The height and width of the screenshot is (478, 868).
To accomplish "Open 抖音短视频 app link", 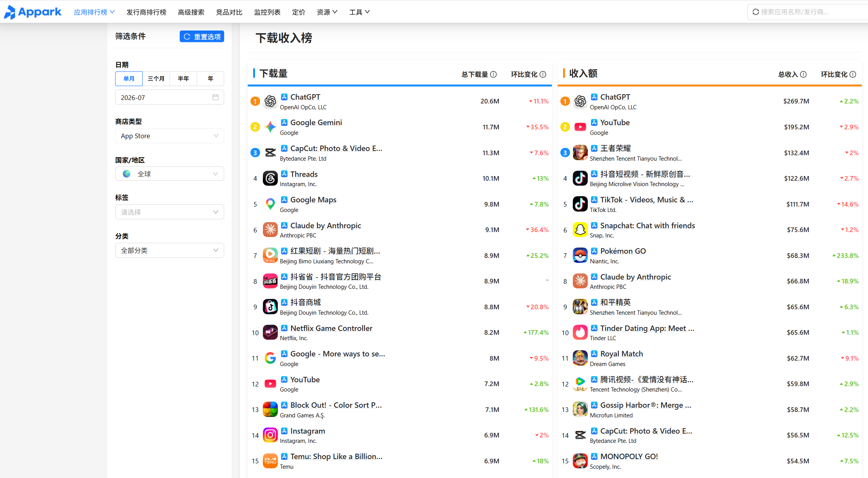I will click(645, 174).
